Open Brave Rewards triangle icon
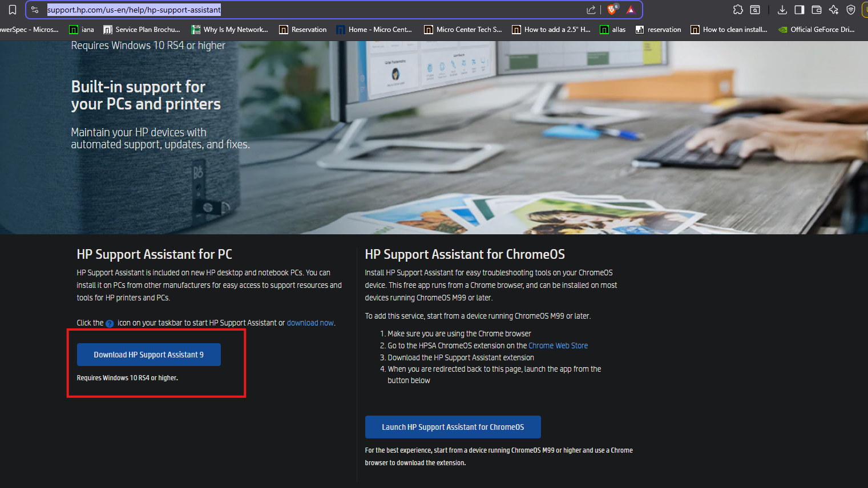Viewport: 868px width, 488px height. [631, 10]
